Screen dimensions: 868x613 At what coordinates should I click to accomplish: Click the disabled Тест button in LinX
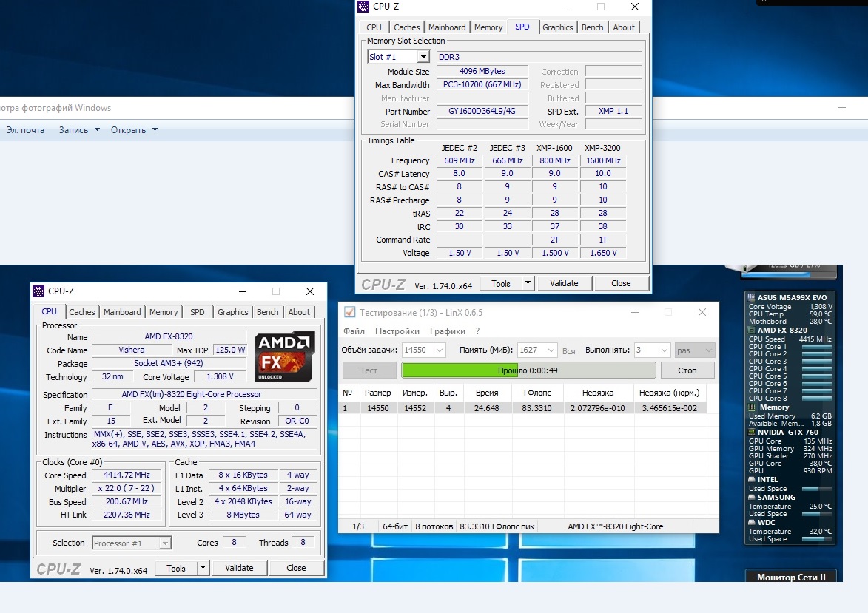[x=369, y=370]
